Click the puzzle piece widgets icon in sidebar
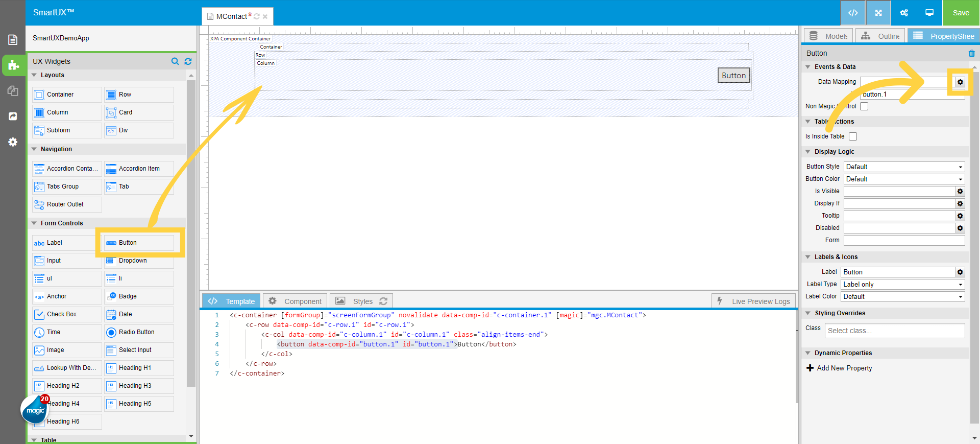Viewport: 980px width, 444px height. [x=13, y=65]
